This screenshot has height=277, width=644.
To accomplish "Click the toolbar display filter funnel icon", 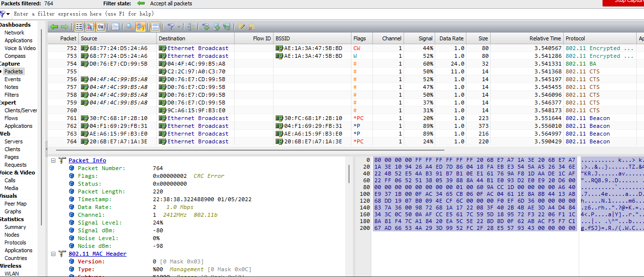I will pyautogui.click(x=170, y=27).
